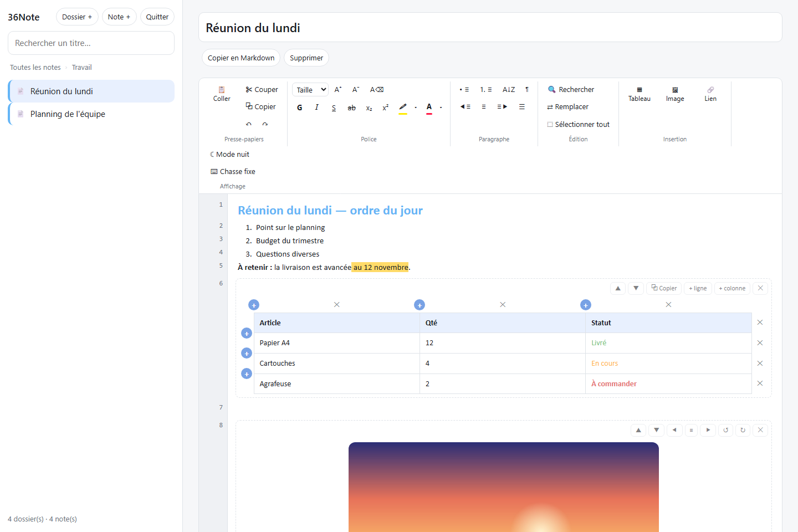Open the Taille font size dropdown
Image resolution: width=798 pixels, height=532 pixels.
pyautogui.click(x=310, y=90)
